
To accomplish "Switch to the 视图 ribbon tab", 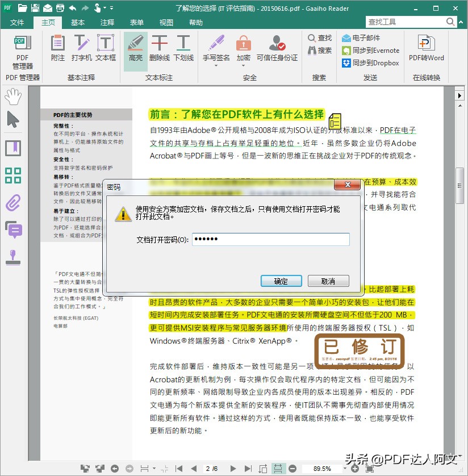I will point(166,23).
